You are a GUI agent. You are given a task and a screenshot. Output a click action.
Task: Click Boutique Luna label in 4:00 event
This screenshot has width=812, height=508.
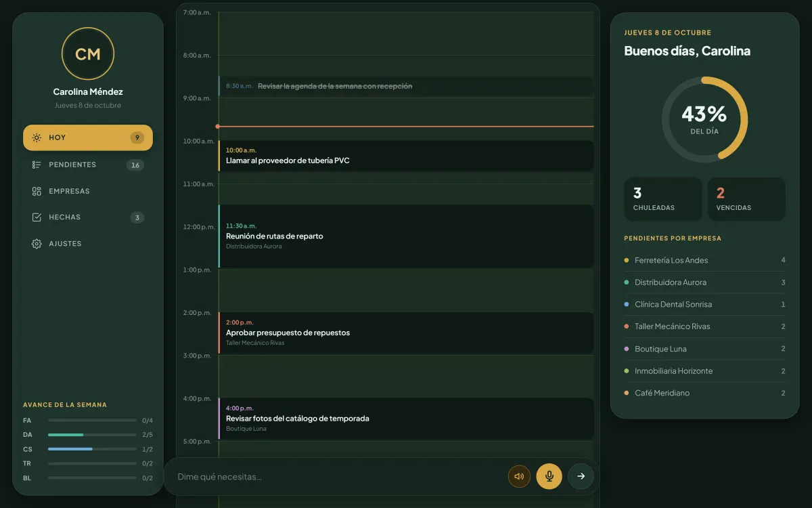(x=246, y=429)
